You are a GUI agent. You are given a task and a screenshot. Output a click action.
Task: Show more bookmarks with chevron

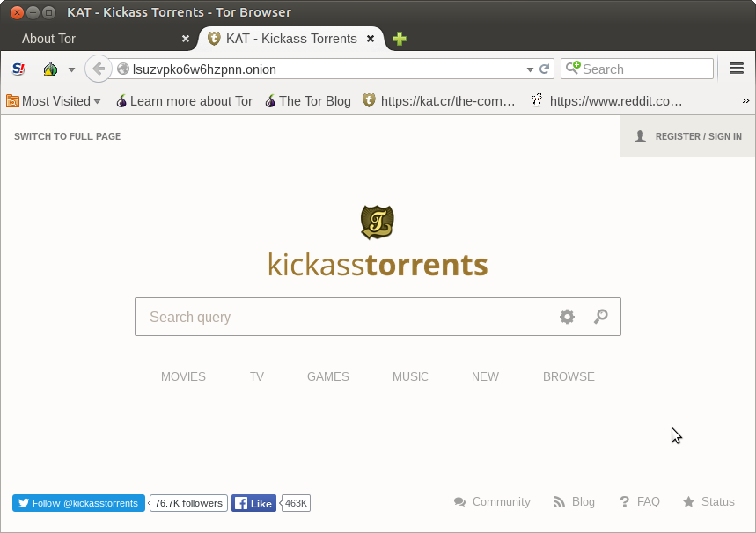point(745,101)
